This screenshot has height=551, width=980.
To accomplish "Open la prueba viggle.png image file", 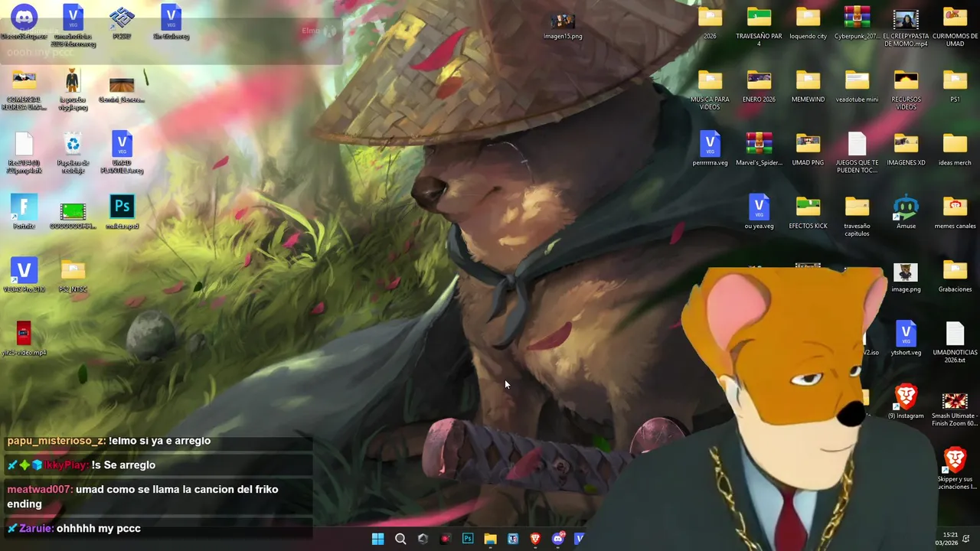I will point(73,90).
